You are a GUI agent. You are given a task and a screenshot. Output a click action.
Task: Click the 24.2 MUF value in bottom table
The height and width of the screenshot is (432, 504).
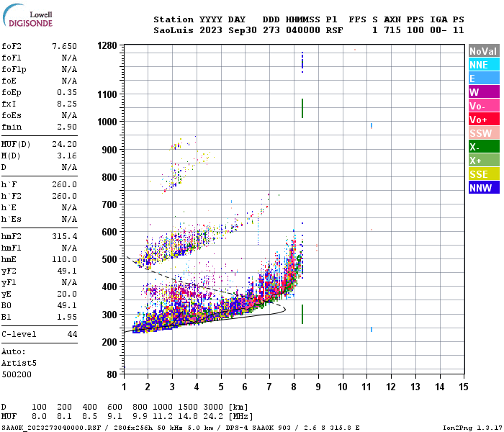213,416
